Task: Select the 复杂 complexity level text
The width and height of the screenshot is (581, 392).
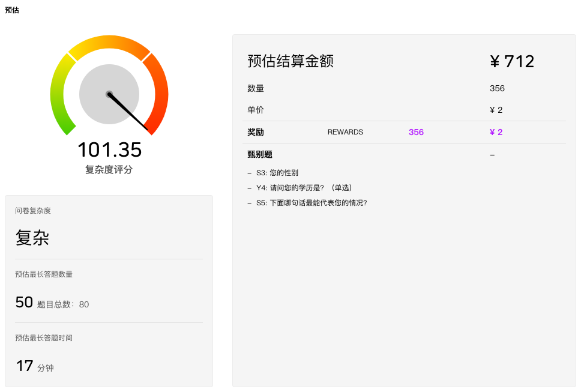Action: click(32, 238)
